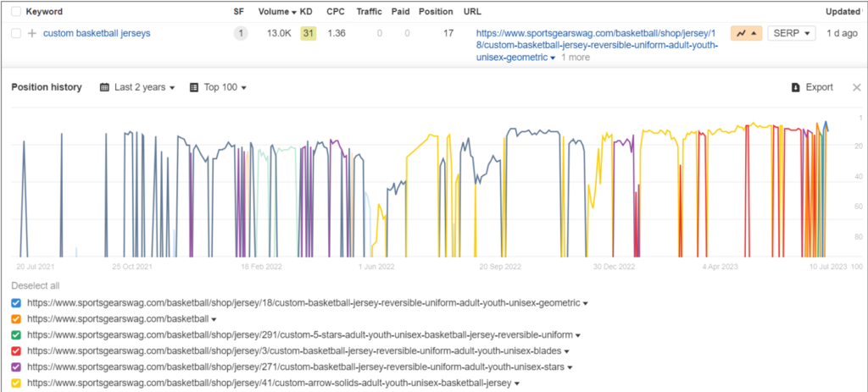Click the 20 Sep 2022 axis date
The image size is (868, 392).
tap(500, 267)
